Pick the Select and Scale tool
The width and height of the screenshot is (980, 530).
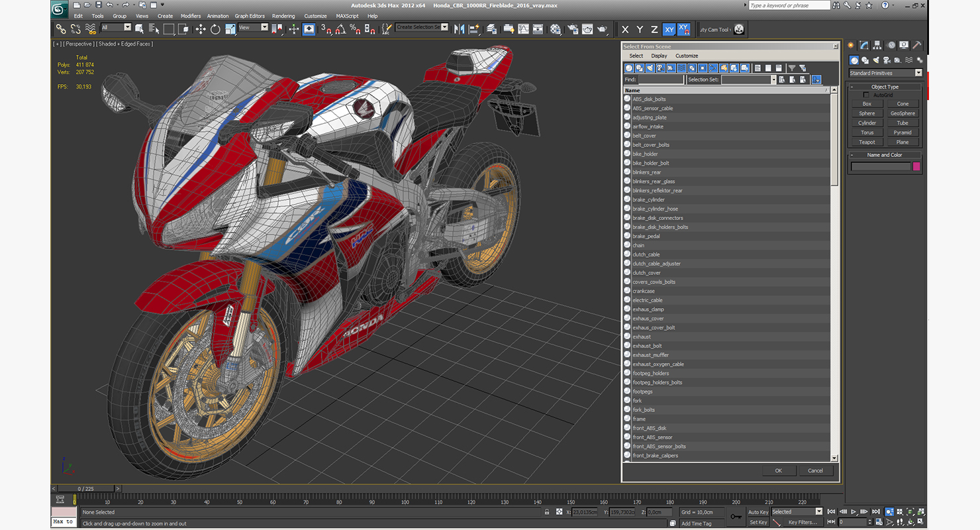coord(230,29)
